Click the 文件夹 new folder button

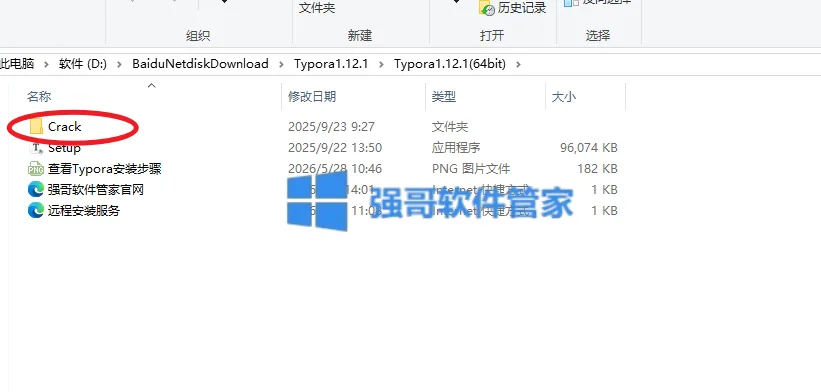pos(317,8)
